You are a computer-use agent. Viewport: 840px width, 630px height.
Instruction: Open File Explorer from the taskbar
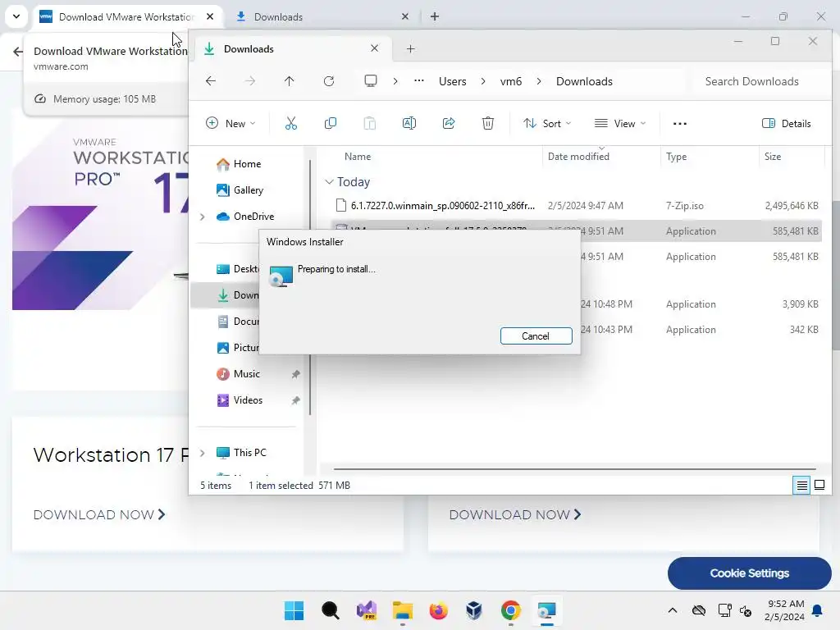[402, 610]
